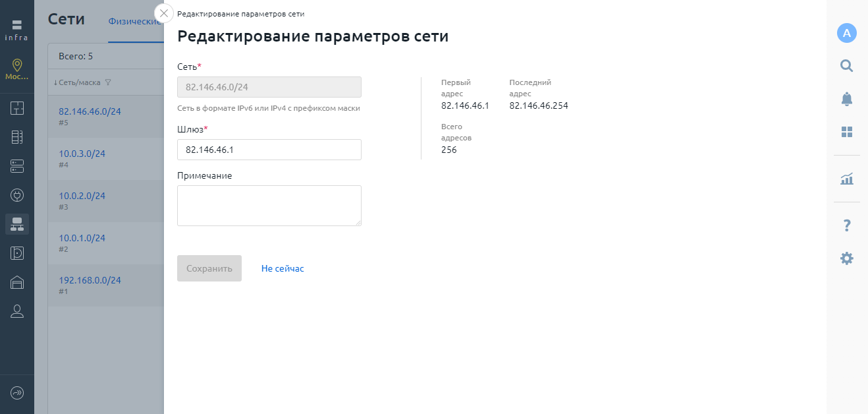Click the gateway input field
The width and height of the screenshot is (868, 414).
click(269, 150)
